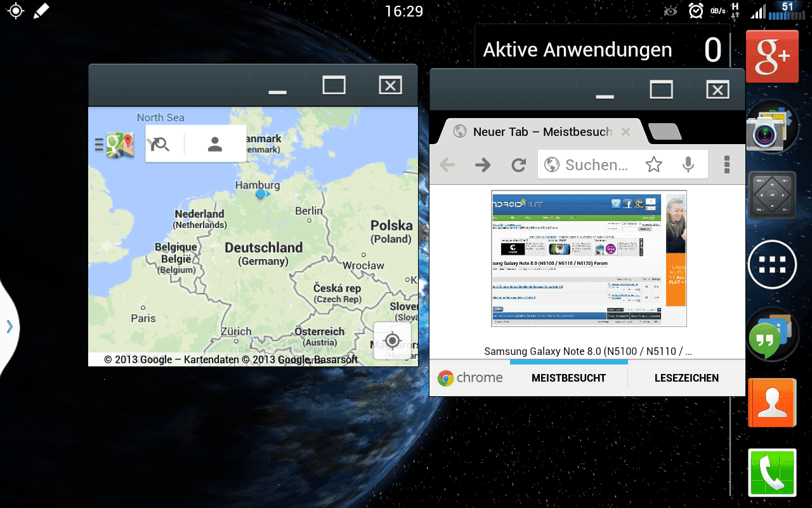Open a new Chrome tab
The height and width of the screenshot is (508, 812).
[665, 131]
